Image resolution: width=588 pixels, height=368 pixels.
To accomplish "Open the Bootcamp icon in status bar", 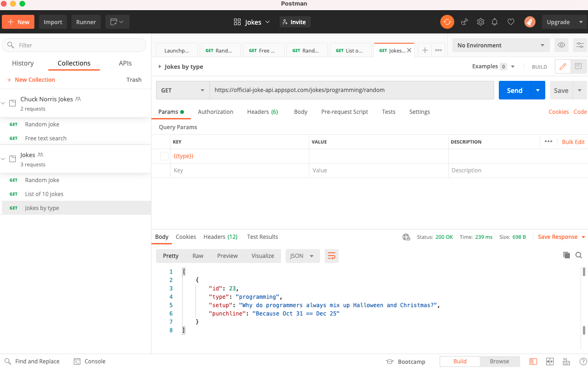I will (390, 361).
